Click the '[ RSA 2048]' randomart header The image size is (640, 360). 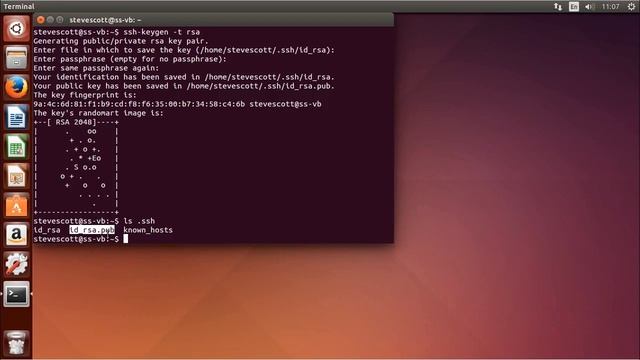coord(76,122)
